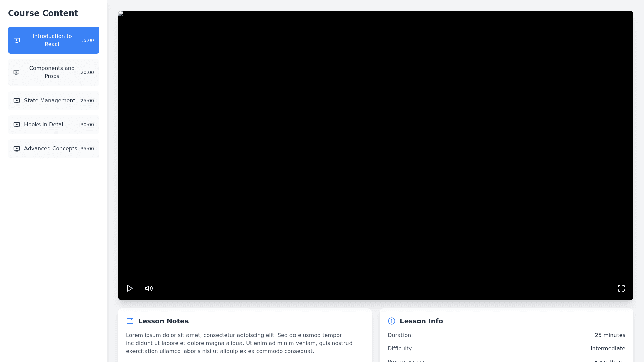644x362 pixels.
Task: Click the Course Content sidebar title
Action: (x=43, y=13)
